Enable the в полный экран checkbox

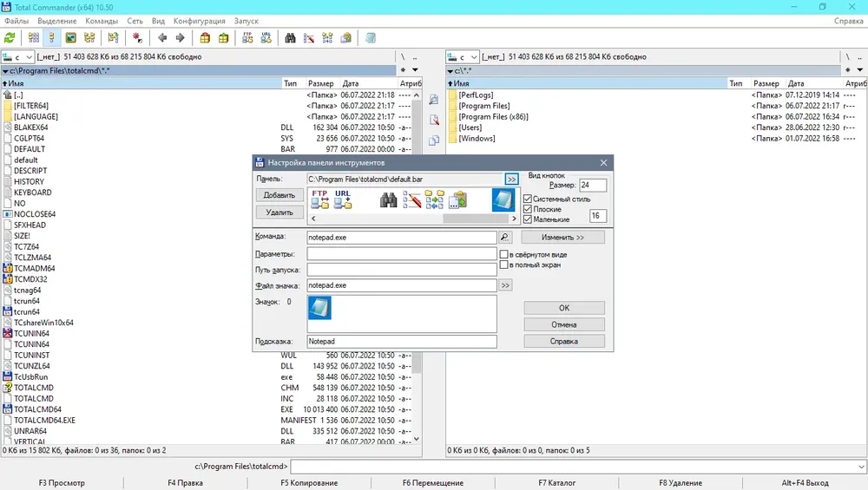[503, 265]
